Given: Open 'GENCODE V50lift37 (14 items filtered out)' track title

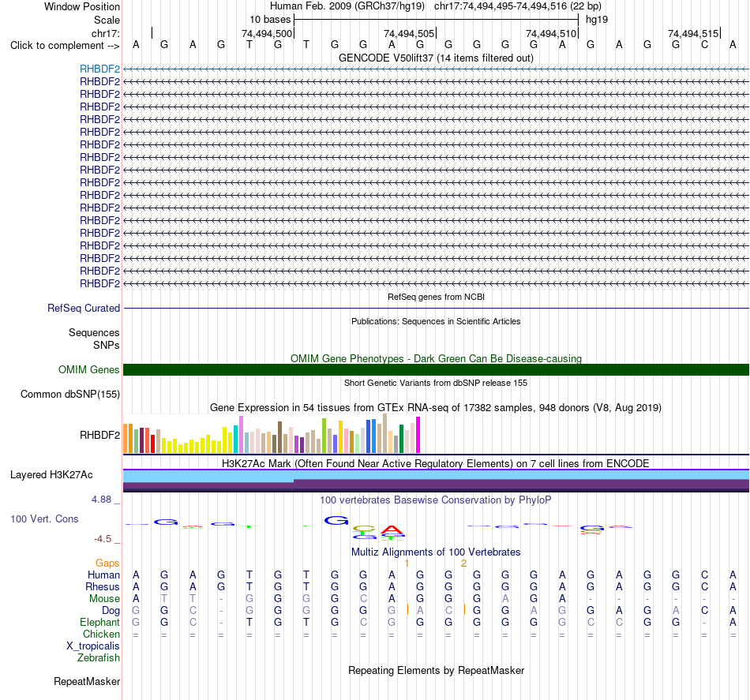Looking at the screenshot, I should 436,58.
